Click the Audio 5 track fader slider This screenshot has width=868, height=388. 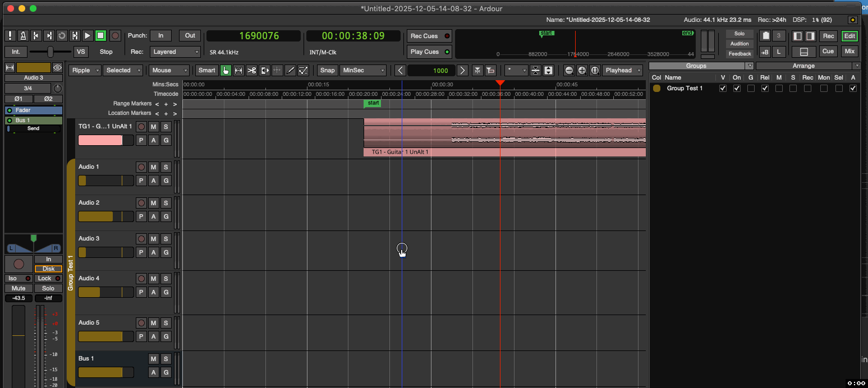pos(105,336)
